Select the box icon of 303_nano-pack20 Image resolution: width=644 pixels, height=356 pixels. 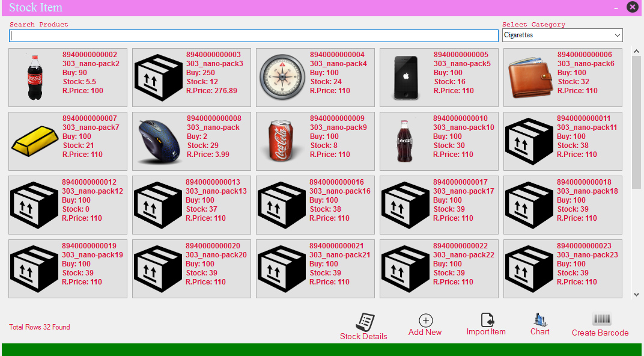point(158,269)
